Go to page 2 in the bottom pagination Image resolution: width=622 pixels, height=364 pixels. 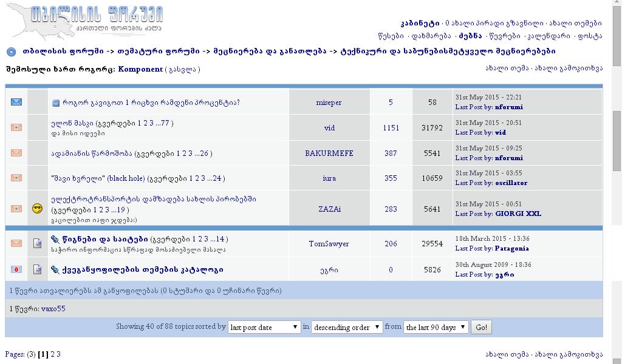(x=52, y=354)
